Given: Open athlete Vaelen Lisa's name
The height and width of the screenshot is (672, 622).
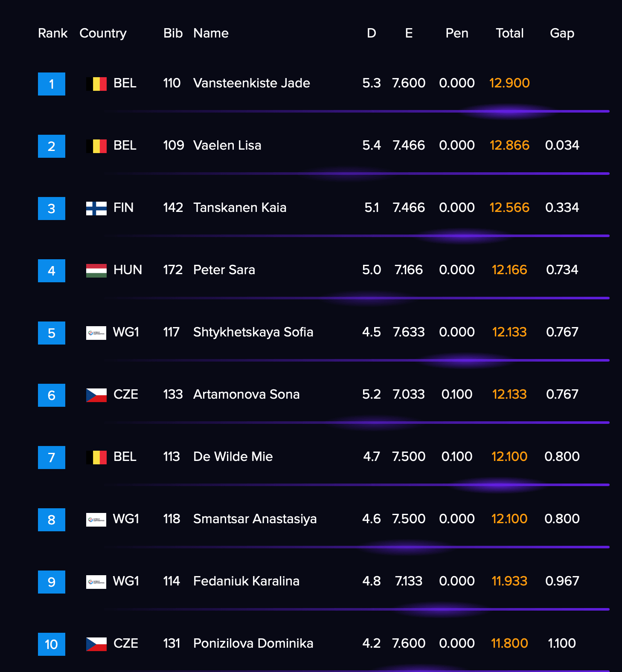Looking at the screenshot, I should (227, 145).
